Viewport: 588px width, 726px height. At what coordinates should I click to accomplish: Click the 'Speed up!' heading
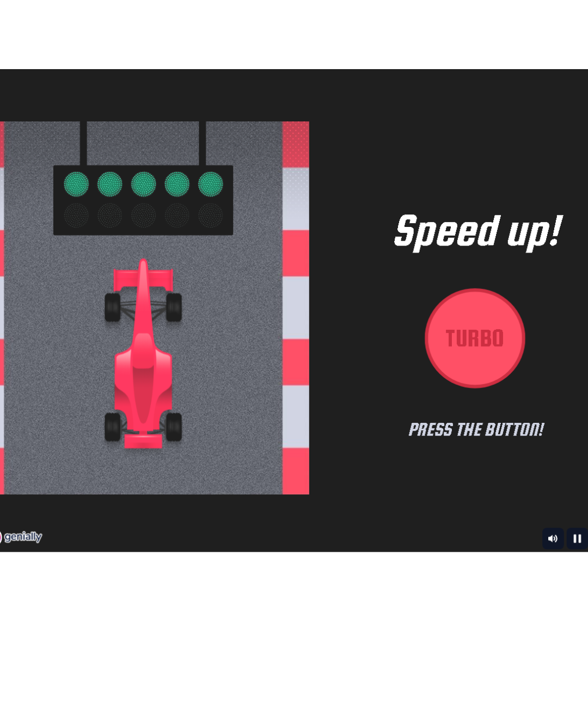[477, 231]
